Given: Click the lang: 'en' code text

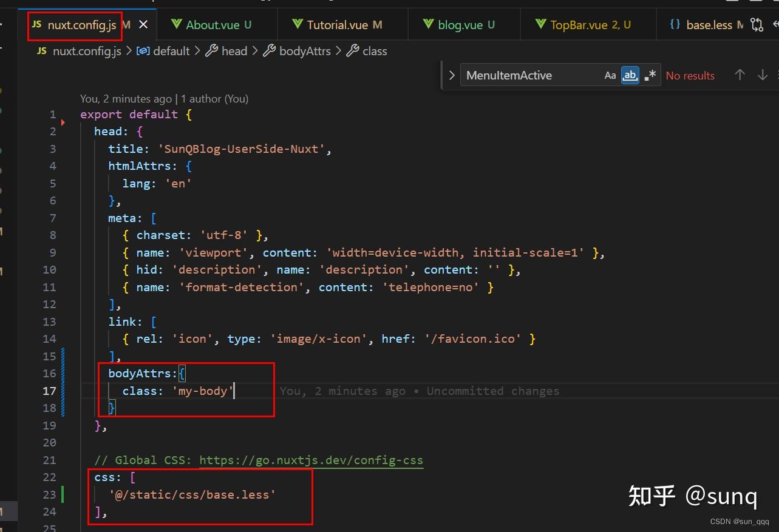Looking at the screenshot, I should (x=157, y=183).
